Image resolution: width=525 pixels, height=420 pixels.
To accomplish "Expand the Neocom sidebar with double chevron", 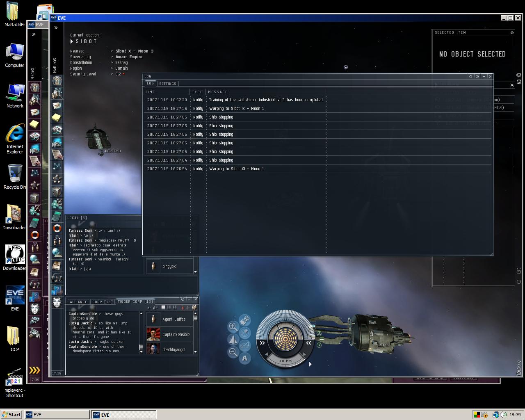I will [x=56, y=28].
